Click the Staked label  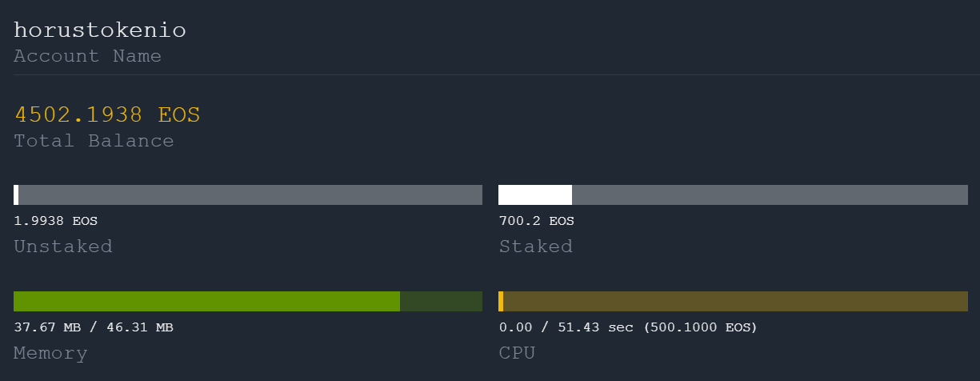click(536, 247)
